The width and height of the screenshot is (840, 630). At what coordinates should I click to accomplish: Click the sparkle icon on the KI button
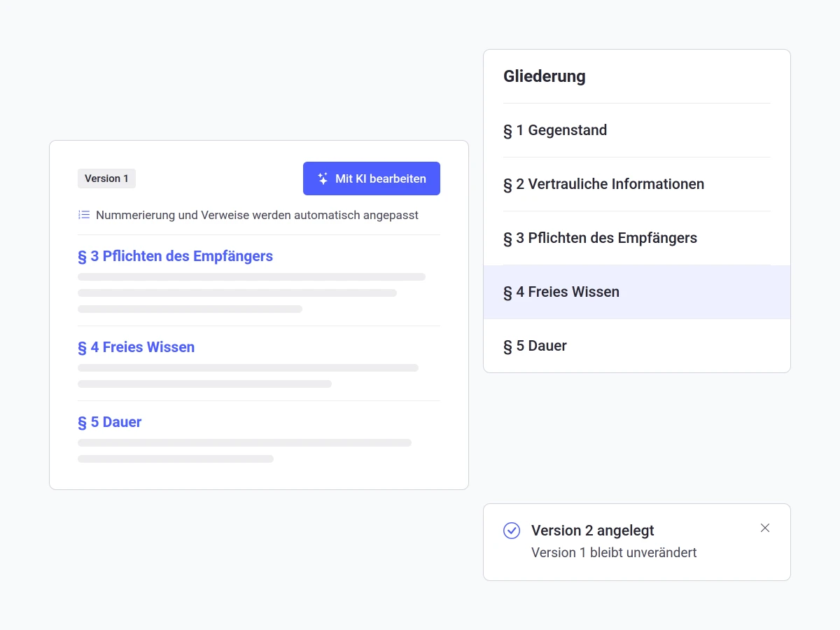323,178
